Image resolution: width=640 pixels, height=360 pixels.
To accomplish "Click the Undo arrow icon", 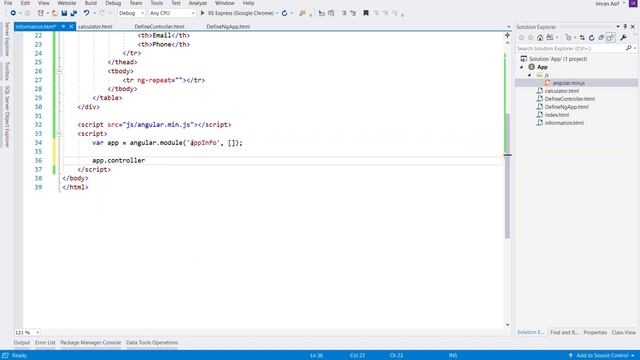I will coord(87,13).
